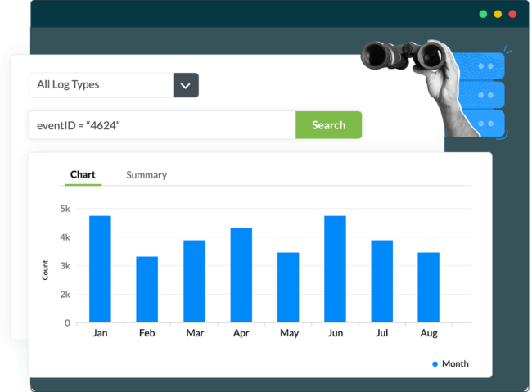The width and height of the screenshot is (532, 392).
Task: Focus the eventID query input field
Action: point(162,125)
